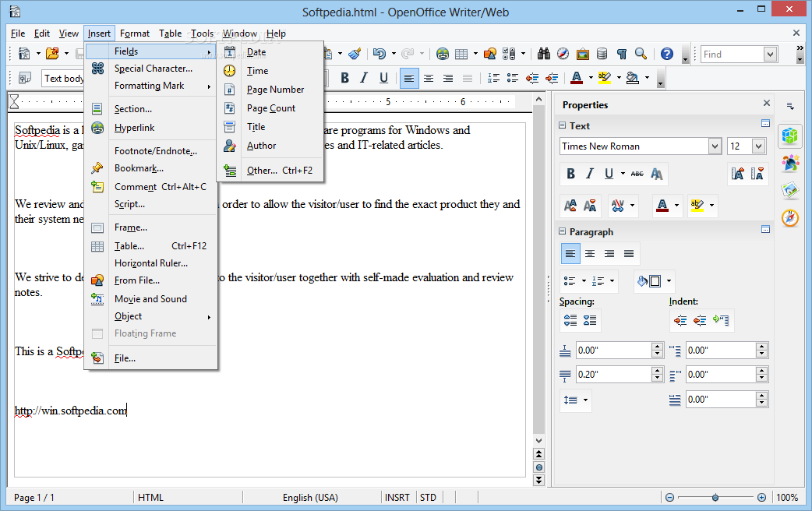Open the Gallery toolbar icon

click(583, 54)
